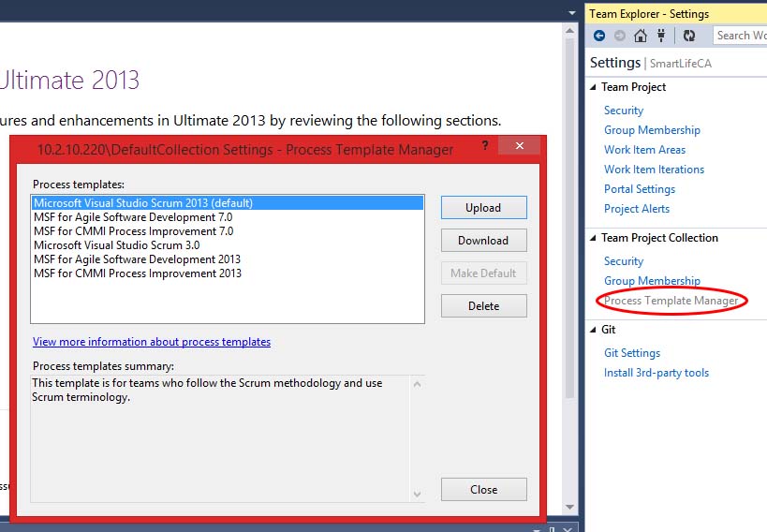Image resolution: width=767 pixels, height=532 pixels.
Task: Select Microsoft Visual Studio Scrum 2013 (default)
Action: (x=228, y=203)
